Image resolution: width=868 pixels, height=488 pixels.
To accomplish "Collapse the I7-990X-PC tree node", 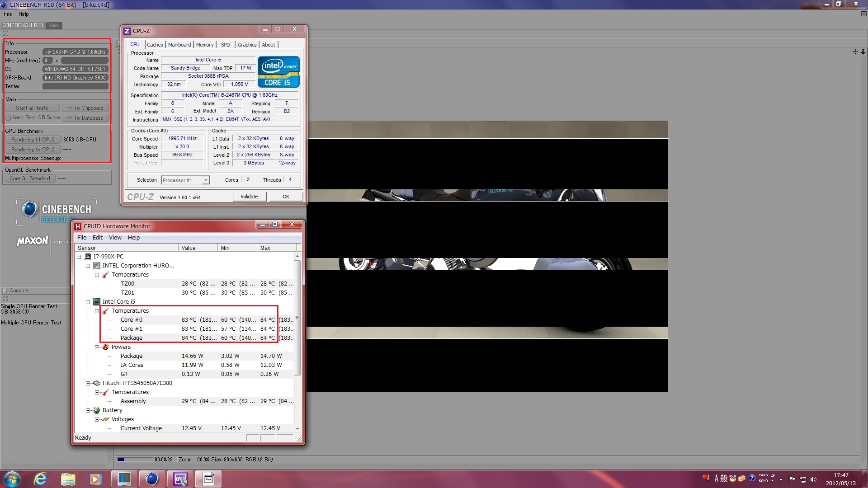I will (79, 257).
